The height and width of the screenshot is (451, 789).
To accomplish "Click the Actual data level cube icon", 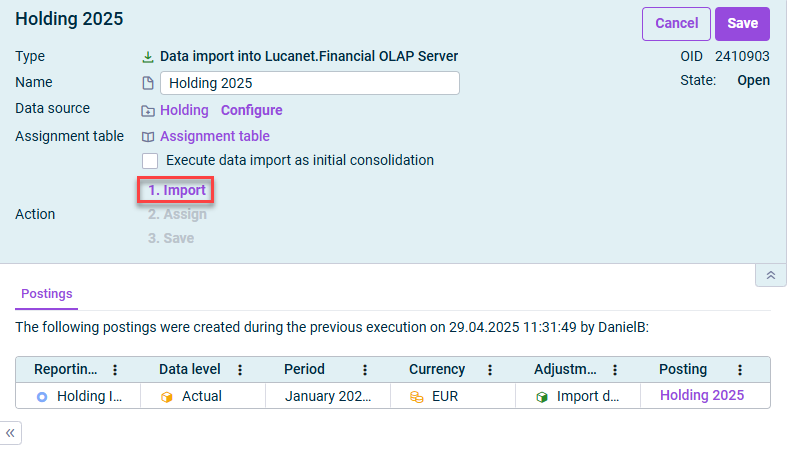I will pyautogui.click(x=167, y=397).
